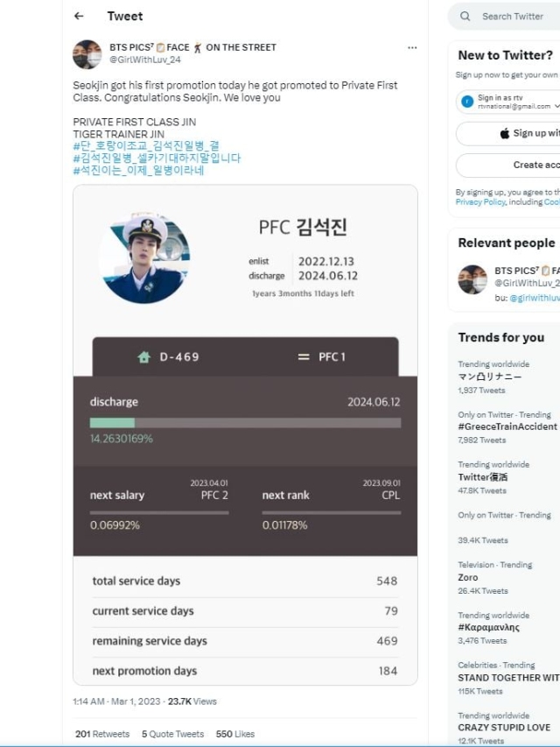Click the green home icon beside D-469
This screenshot has width=560, height=747.
point(143,356)
